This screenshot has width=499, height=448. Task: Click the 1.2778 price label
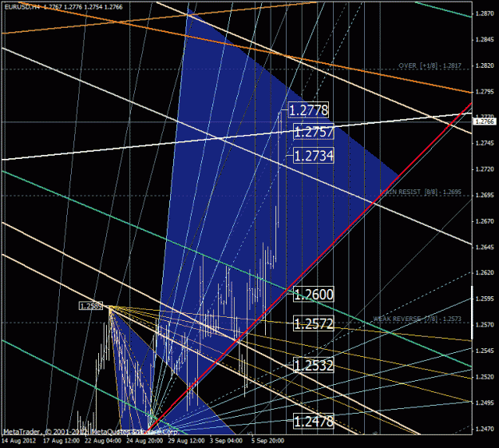308,110
